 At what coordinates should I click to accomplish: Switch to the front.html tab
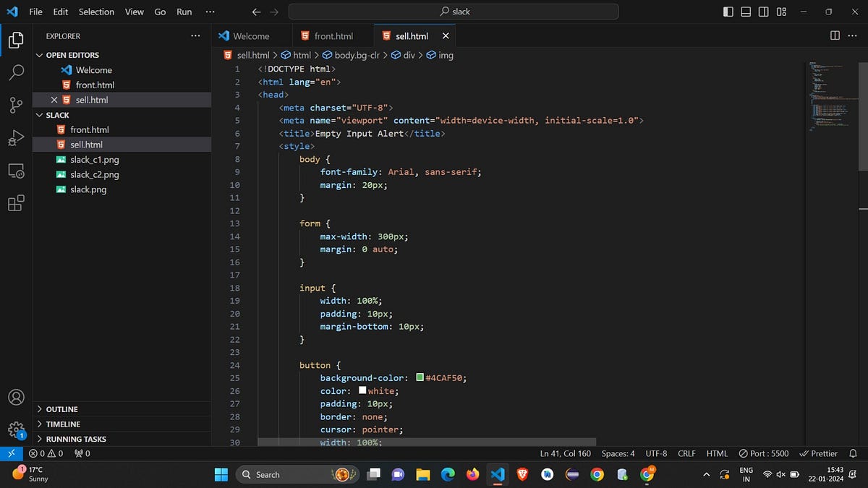[x=333, y=35]
